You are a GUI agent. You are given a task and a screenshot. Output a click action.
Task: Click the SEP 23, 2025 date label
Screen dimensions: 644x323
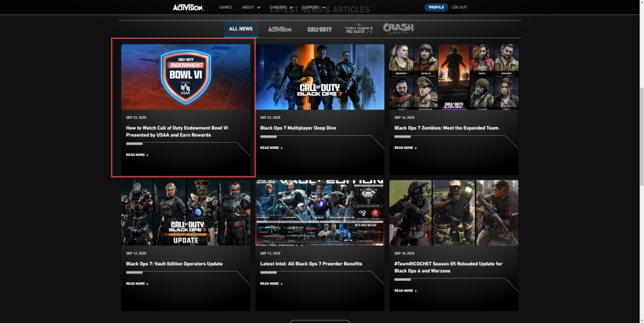point(136,118)
